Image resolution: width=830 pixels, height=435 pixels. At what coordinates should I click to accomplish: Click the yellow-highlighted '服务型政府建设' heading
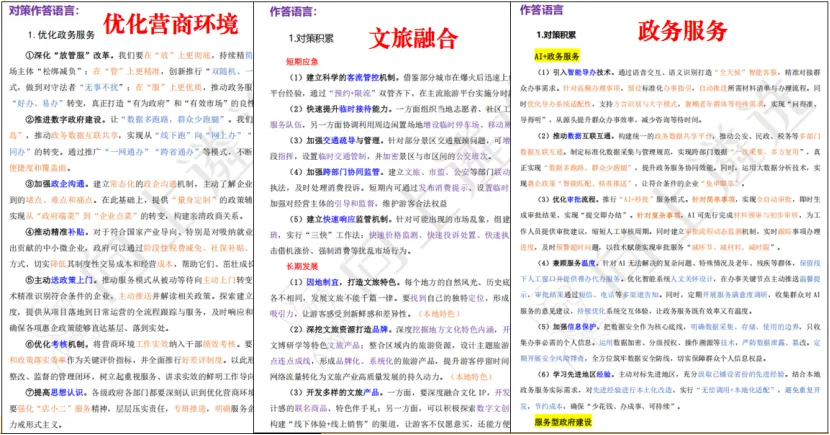[563, 422]
